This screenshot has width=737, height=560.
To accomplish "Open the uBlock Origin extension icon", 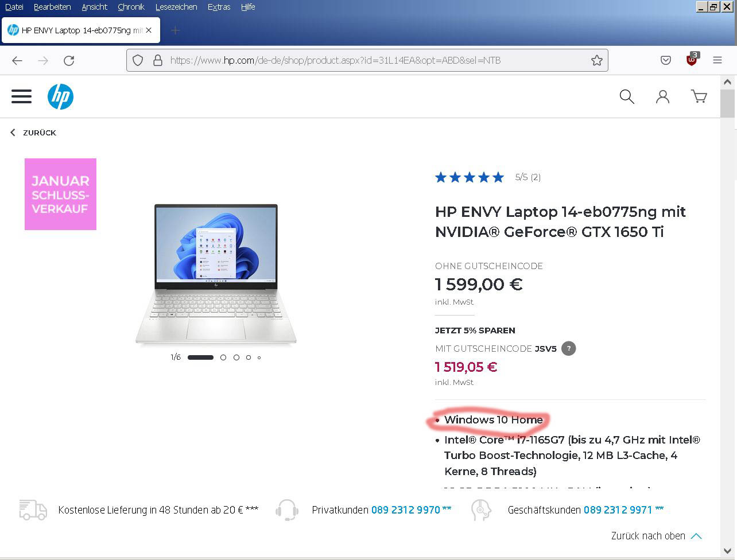I will tap(692, 59).
